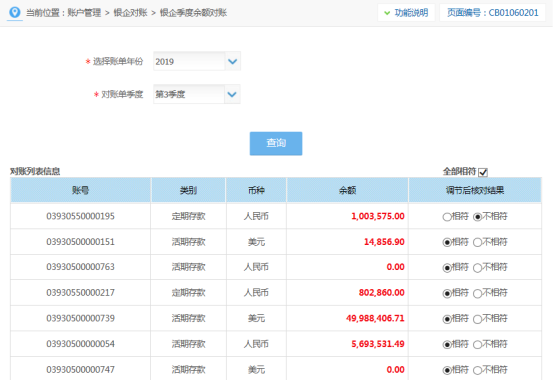Viewport: 554px width, 380px height.
Task: Toggle the 全部相符 checkbox
Action: pos(483,172)
